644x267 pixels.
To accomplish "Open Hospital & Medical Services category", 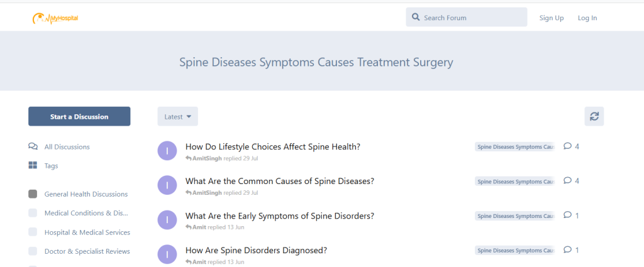I will [87, 232].
